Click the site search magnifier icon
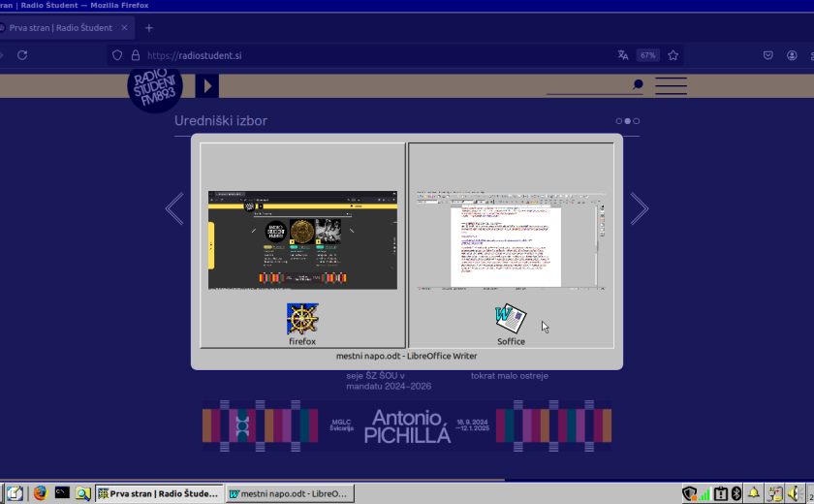Image resolution: width=814 pixels, height=504 pixels. (x=638, y=85)
